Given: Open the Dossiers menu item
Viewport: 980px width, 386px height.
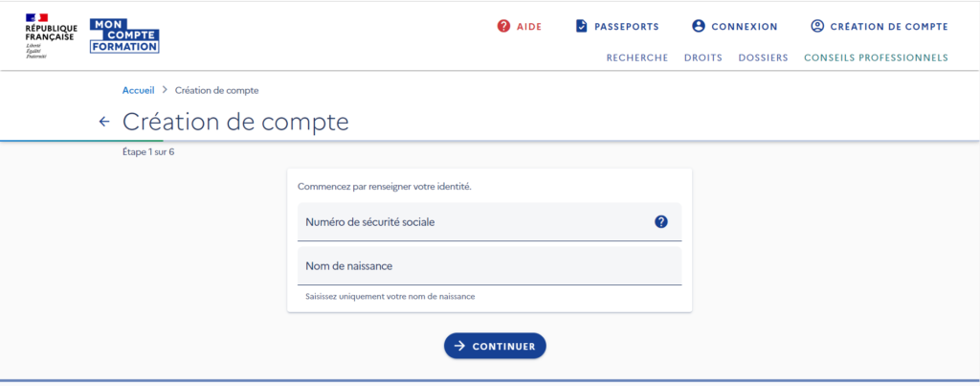Looking at the screenshot, I should (x=763, y=57).
